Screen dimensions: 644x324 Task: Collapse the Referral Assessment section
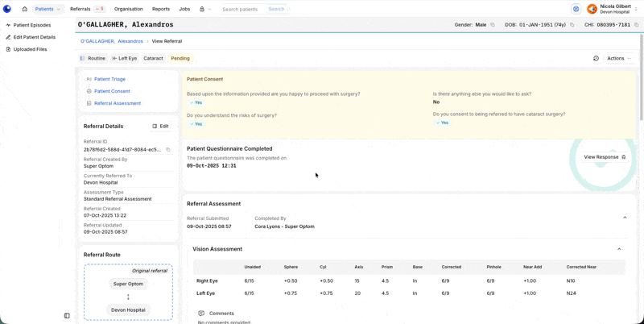click(x=625, y=218)
